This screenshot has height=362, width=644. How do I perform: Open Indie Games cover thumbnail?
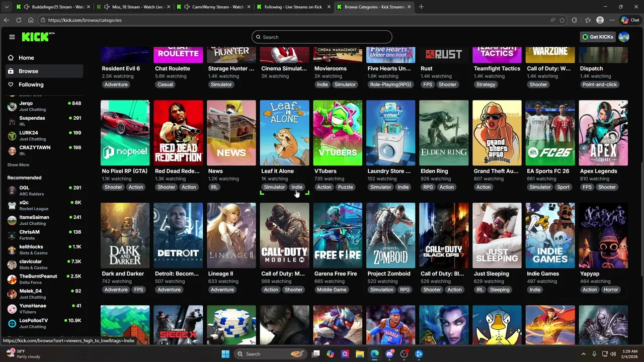(x=550, y=235)
